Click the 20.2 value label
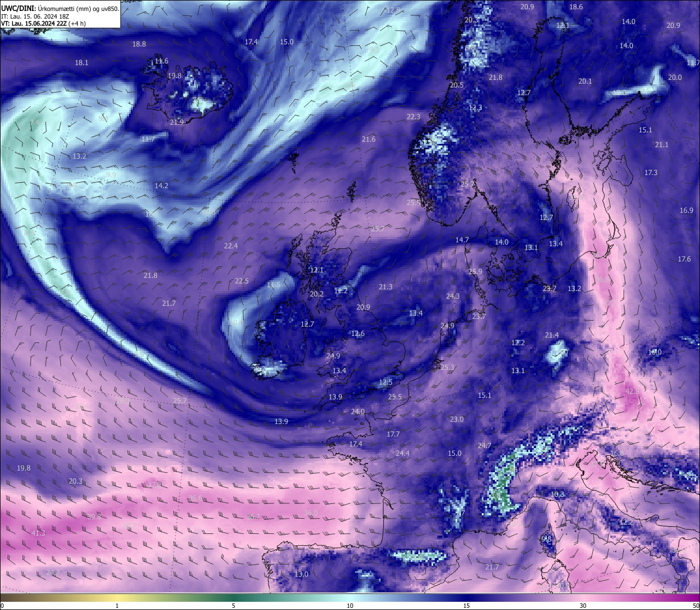 [x=317, y=294]
